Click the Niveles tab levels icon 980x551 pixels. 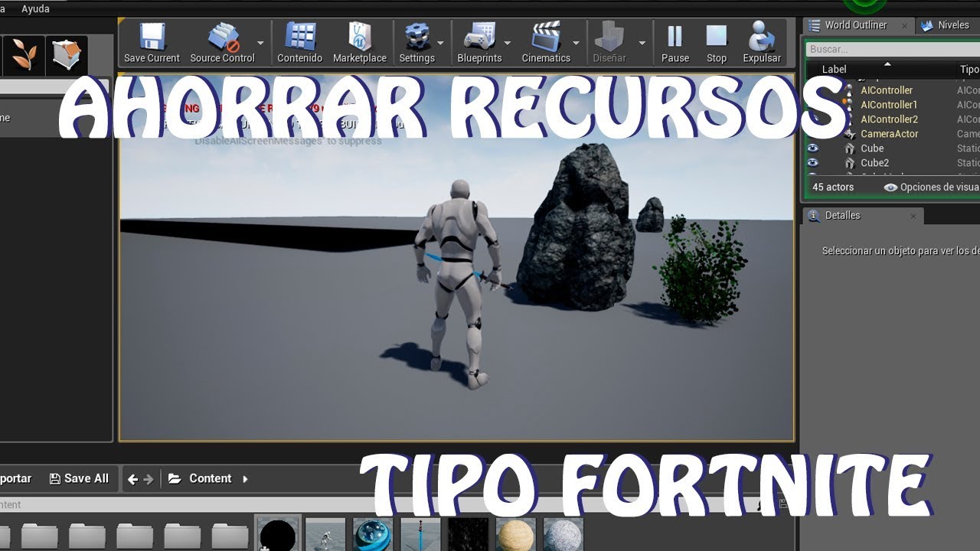coord(926,25)
